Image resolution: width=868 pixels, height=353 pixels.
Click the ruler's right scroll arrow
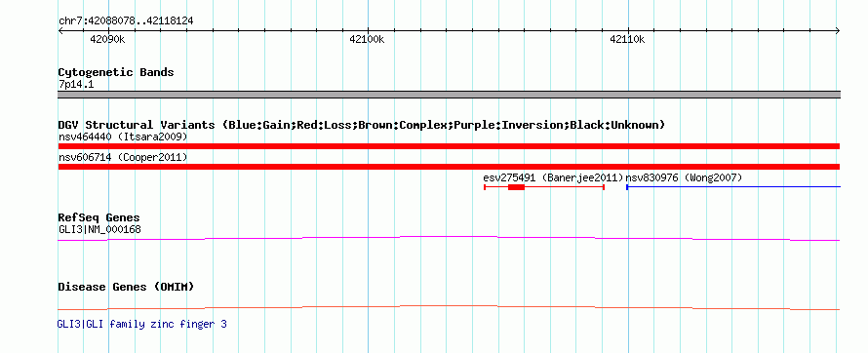point(837,31)
